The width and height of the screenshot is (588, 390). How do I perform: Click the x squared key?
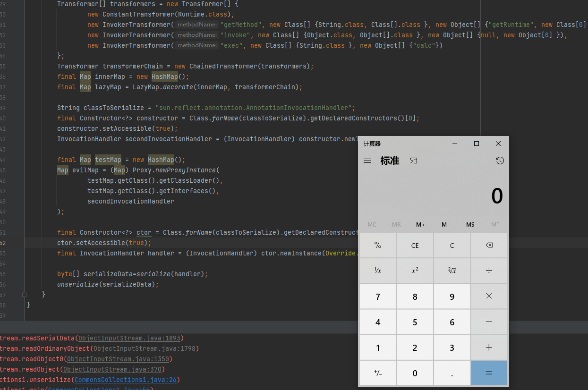415,271
